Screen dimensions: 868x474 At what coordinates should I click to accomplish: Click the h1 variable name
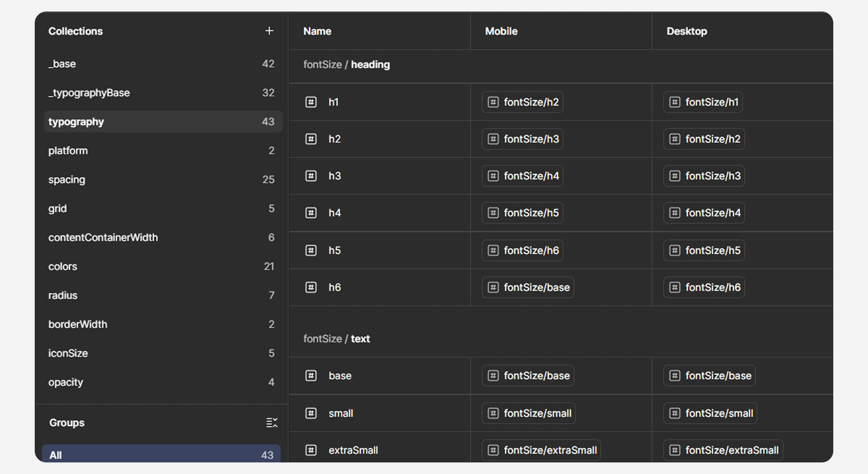(x=333, y=102)
